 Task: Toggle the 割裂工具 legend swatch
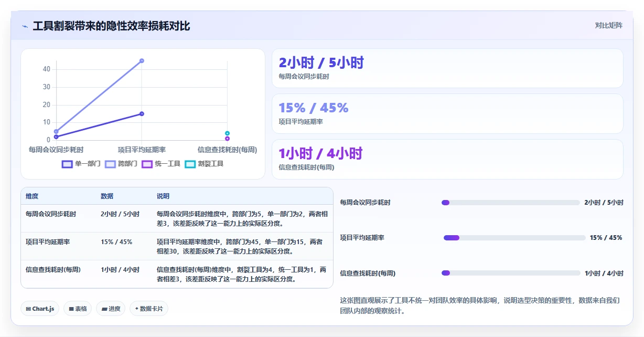tap(190, 164)
